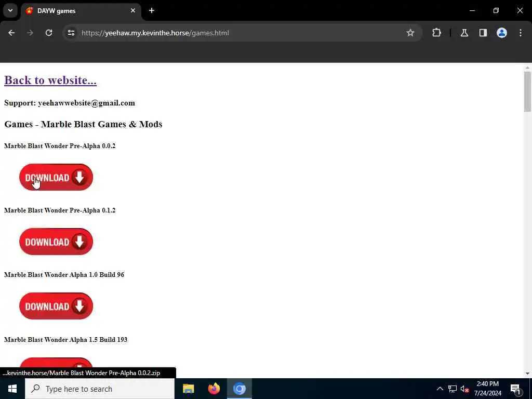The image size is (532, 399).
Task: Open the Windows Start menu
Action: point(12,389)
